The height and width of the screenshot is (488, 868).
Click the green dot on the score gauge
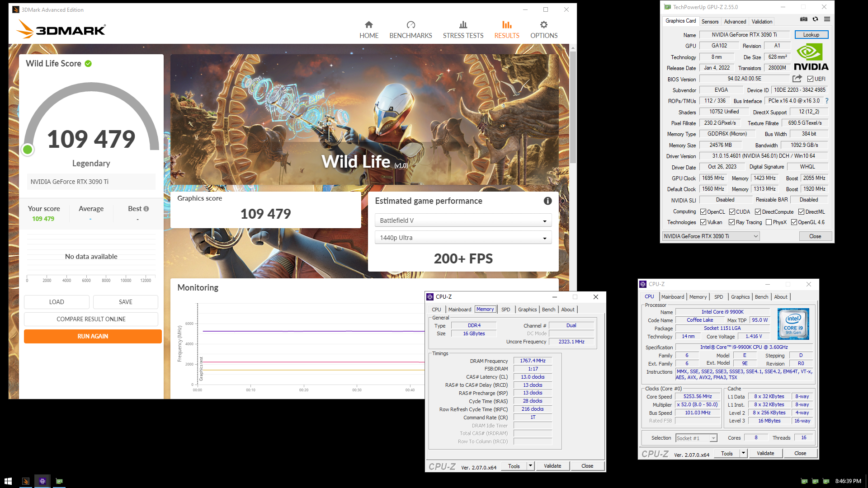pyautogui.click(x=28, y=150)
